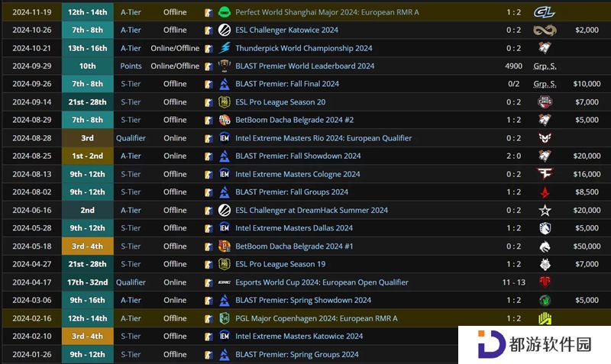Click the opponent logo in ESL Pro League Season 20 row

point(545,102)
